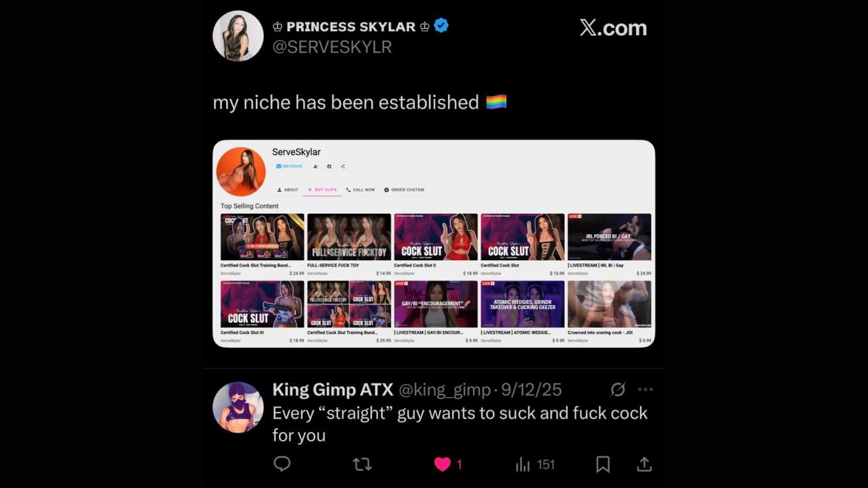Unlike the reply with the pink heart
Screen dimensions: 868x488
coord(442,464)
